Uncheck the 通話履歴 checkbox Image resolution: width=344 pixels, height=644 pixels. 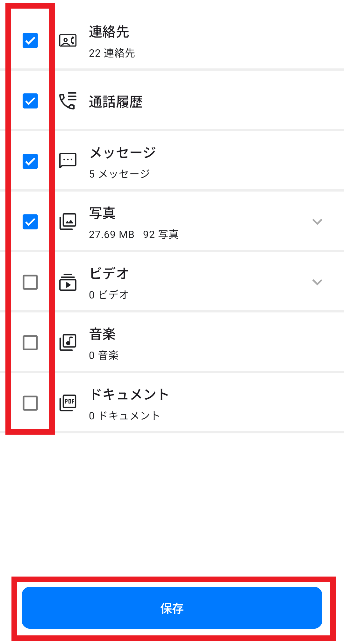[x=30, y=101]
